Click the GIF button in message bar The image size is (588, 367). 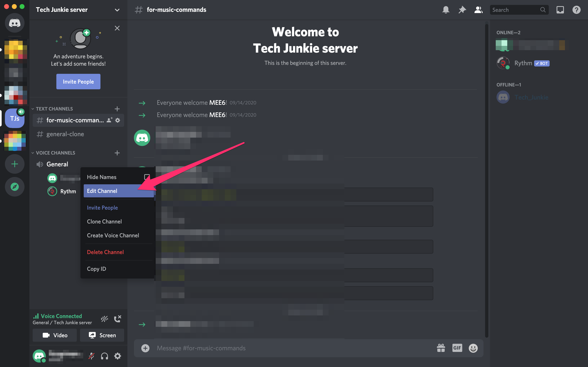point(457,348)
